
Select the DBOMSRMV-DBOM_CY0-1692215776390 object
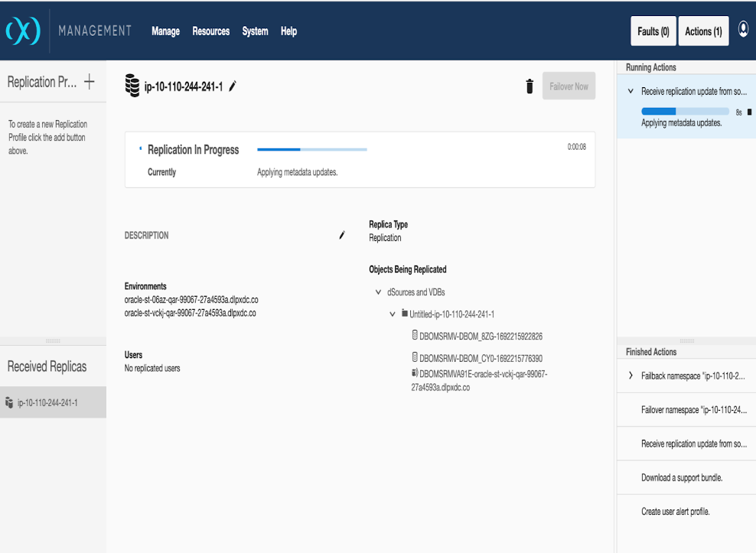point(481,358)
